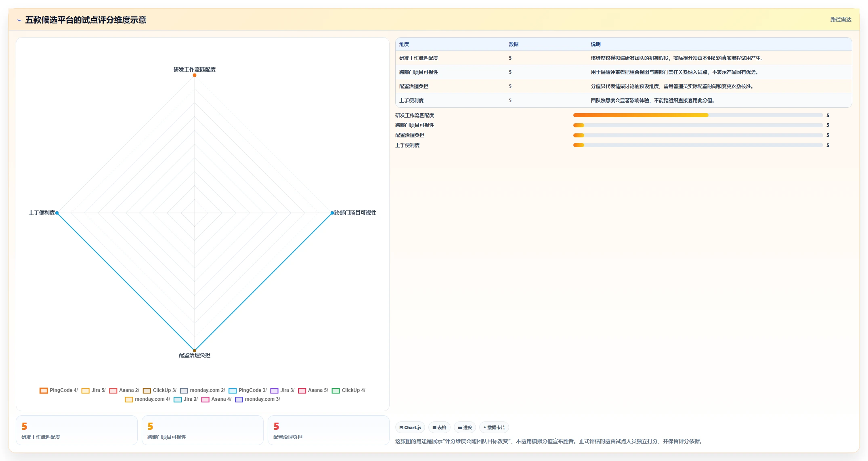Click the 上手便利度 radar axis label

(x=42, y=213)
